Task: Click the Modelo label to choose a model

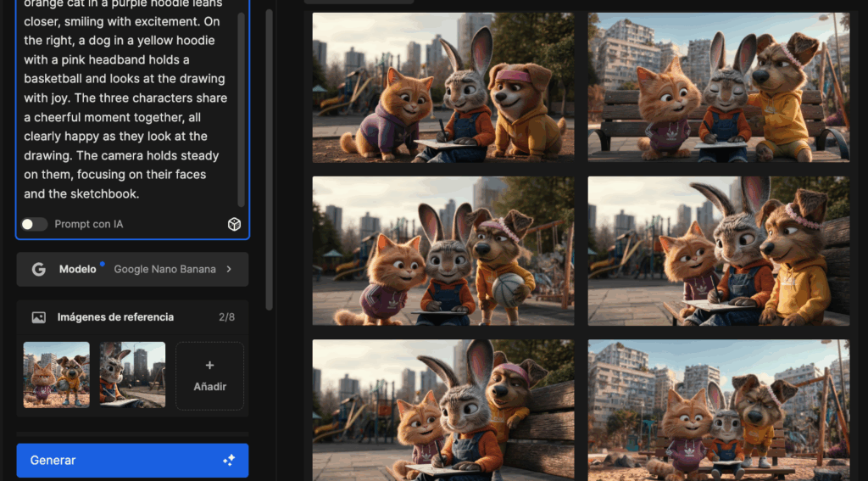Action: 77,269
